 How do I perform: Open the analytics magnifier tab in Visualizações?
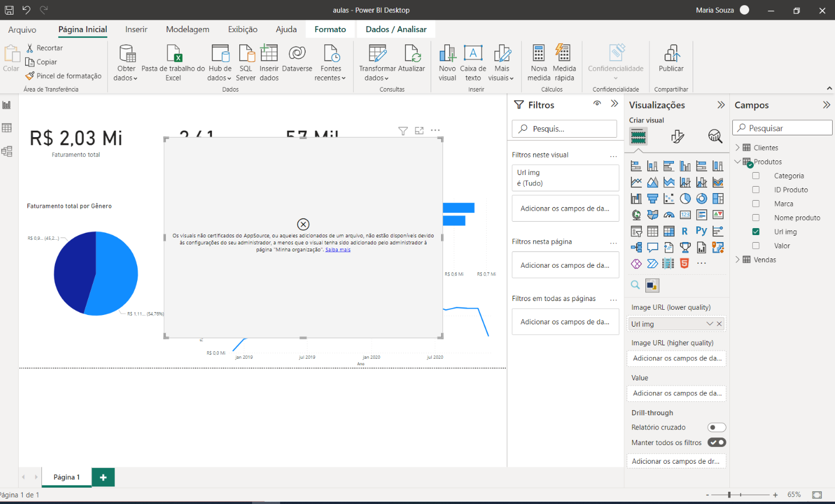point(715,136)
